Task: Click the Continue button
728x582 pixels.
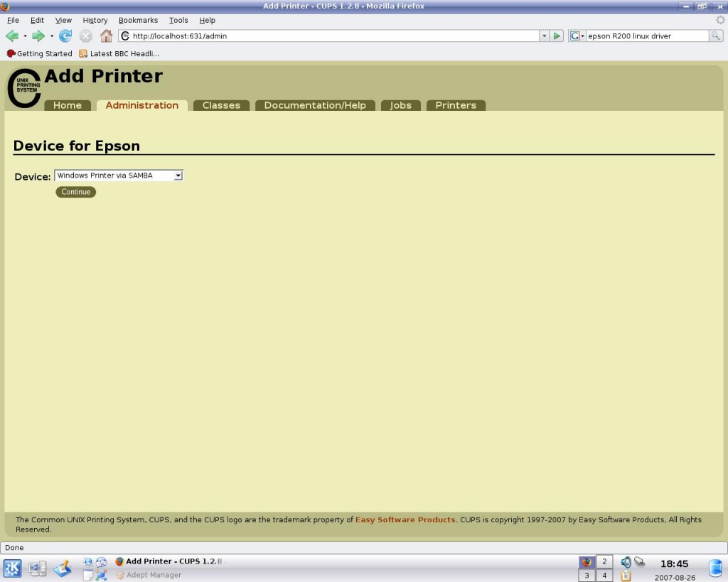Action: click(75, 192)
